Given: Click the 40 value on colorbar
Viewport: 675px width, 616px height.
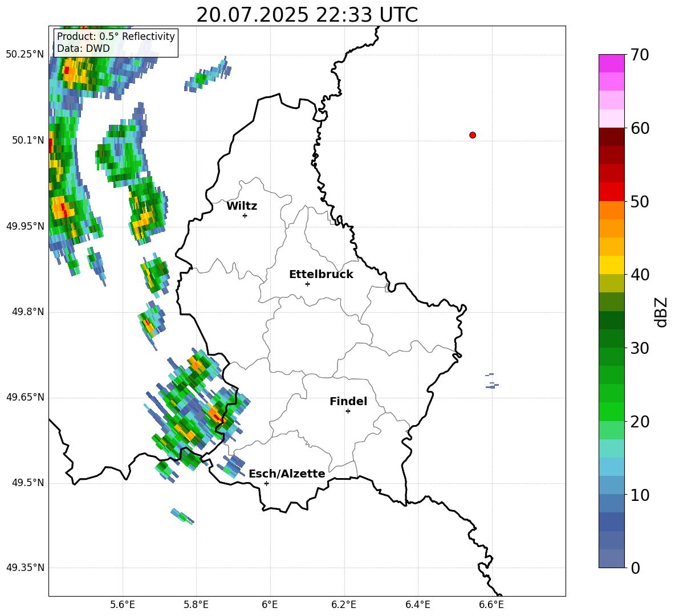Looking at the screenshot, I should click(x=640, y=275).
